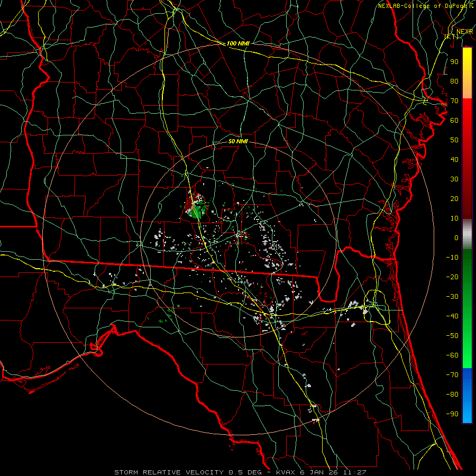Click the Storm Relative Velocity caption at bottom
The width and height of the screenshot is (476, 476).
coord(240,472)
